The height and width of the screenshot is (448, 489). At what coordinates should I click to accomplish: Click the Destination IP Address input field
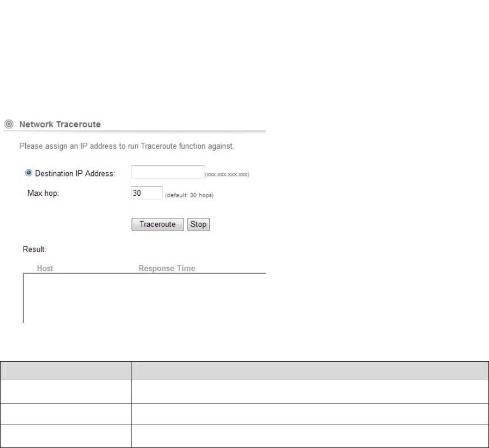(x=168, y=172)
